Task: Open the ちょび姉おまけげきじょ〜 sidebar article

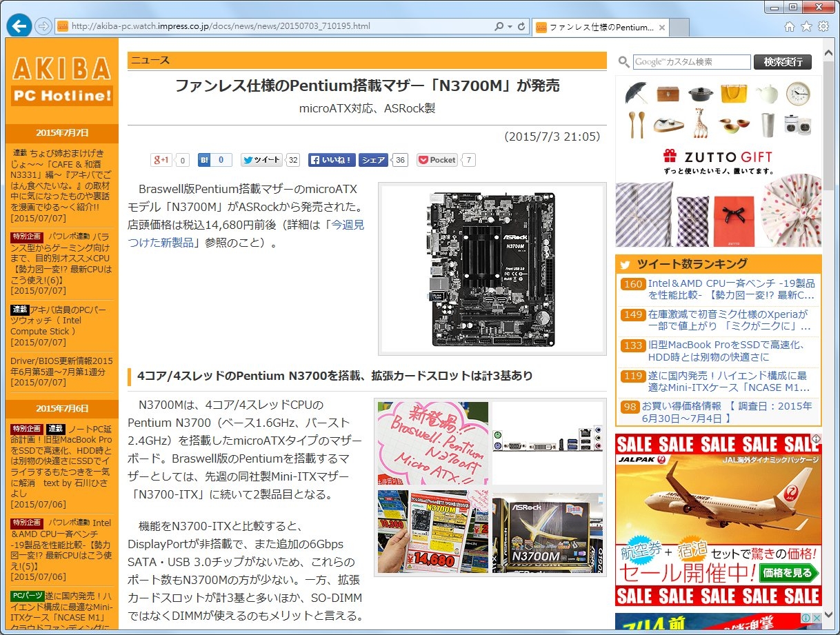Action: (61, 179)
